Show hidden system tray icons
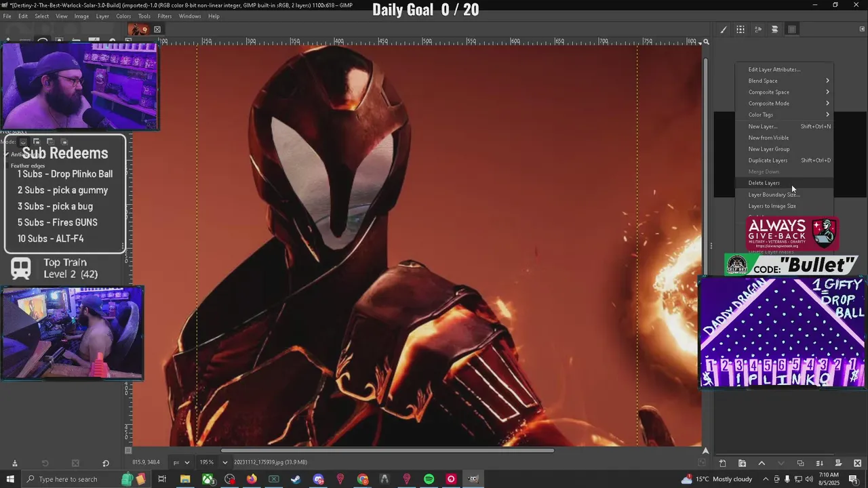This screenshot has height=488, width=868. coord(766,479)
